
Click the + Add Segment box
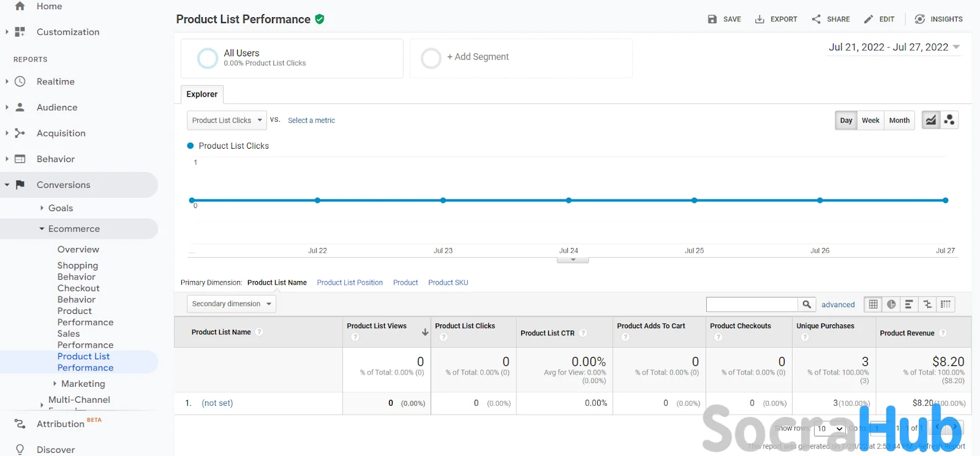[x=521, y=58]
